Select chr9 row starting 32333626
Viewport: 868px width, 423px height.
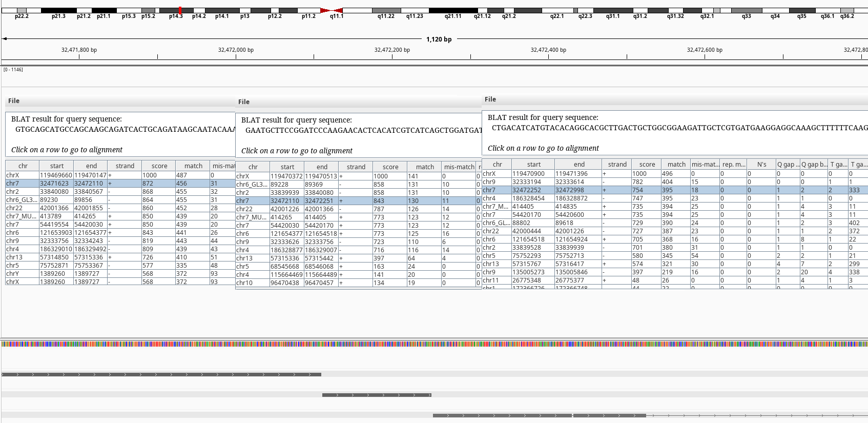pyautogui.click(x=358, y=241)
